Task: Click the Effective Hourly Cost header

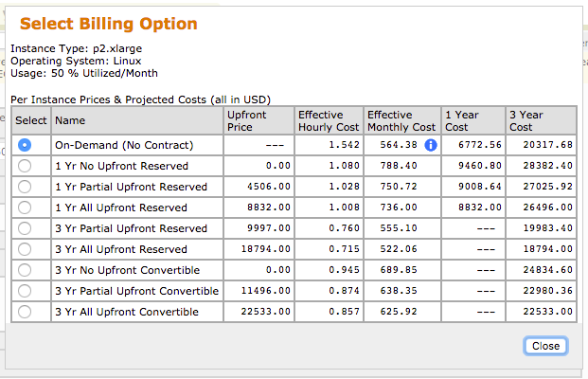Action: (328, 120)
